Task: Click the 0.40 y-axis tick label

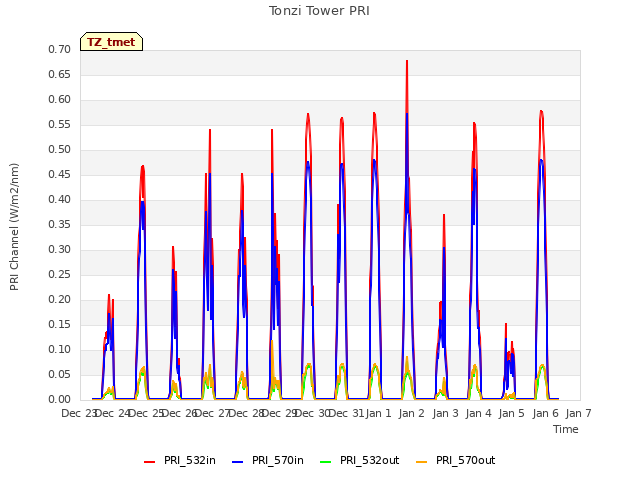Action: [60, 199]
